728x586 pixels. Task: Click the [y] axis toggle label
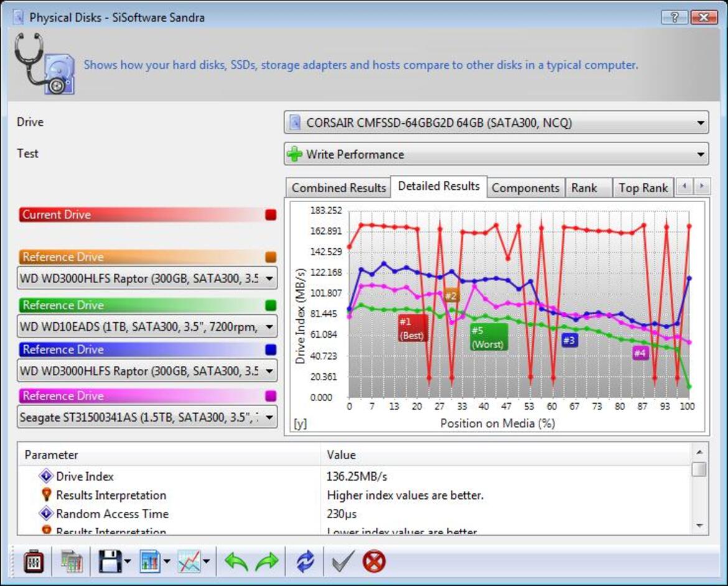[x=300, y=424]
